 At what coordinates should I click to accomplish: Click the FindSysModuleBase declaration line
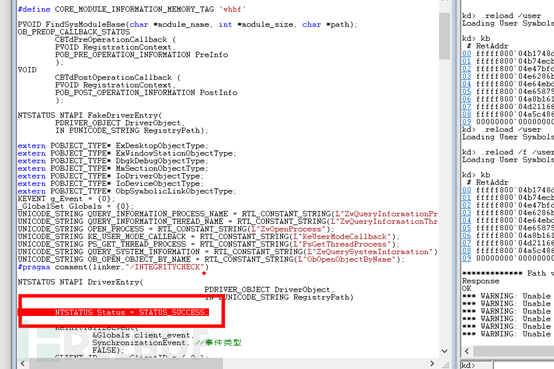click(188, 24)
